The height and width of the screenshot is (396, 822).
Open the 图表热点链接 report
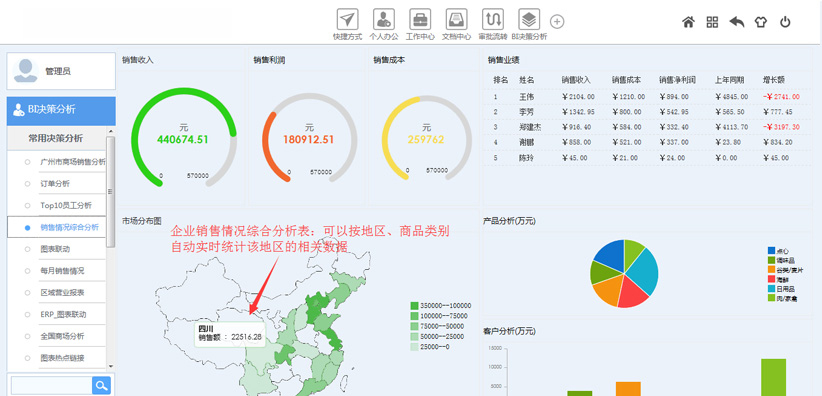tap(62, 358)
